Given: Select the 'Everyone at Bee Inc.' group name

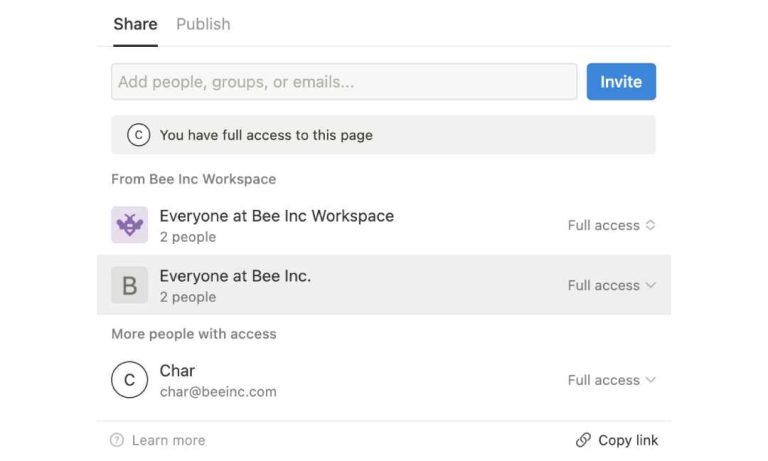Looking at the screenshot, I should point(235,276).
